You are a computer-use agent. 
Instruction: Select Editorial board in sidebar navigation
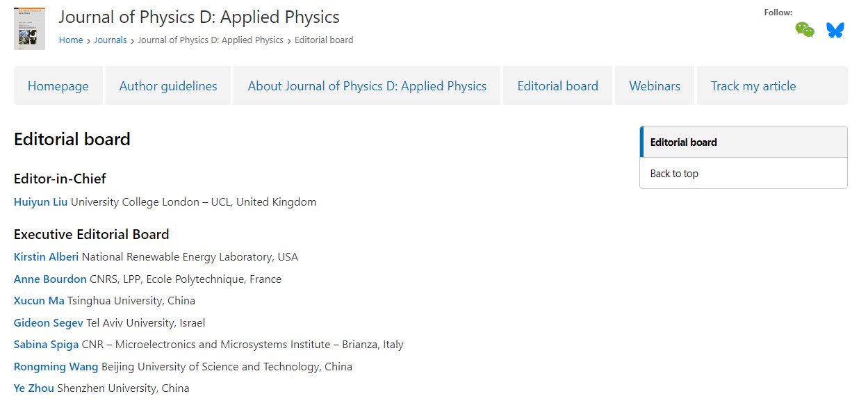point(684,142)
